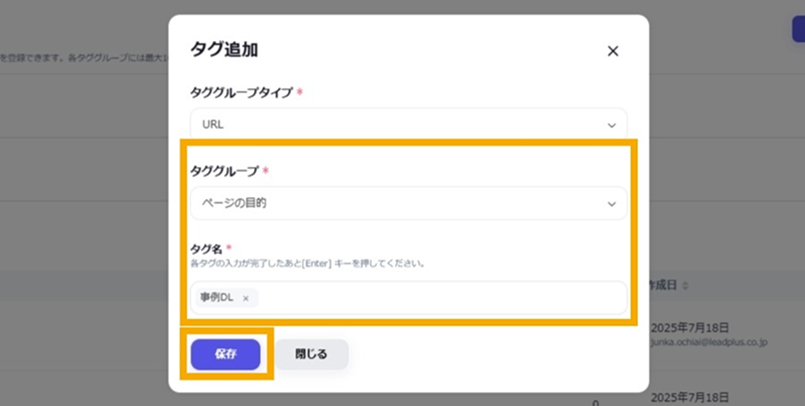Screen dimensions: 805x406
Task: Remove the 事例DL tag chip
Action: pos(246,298)
